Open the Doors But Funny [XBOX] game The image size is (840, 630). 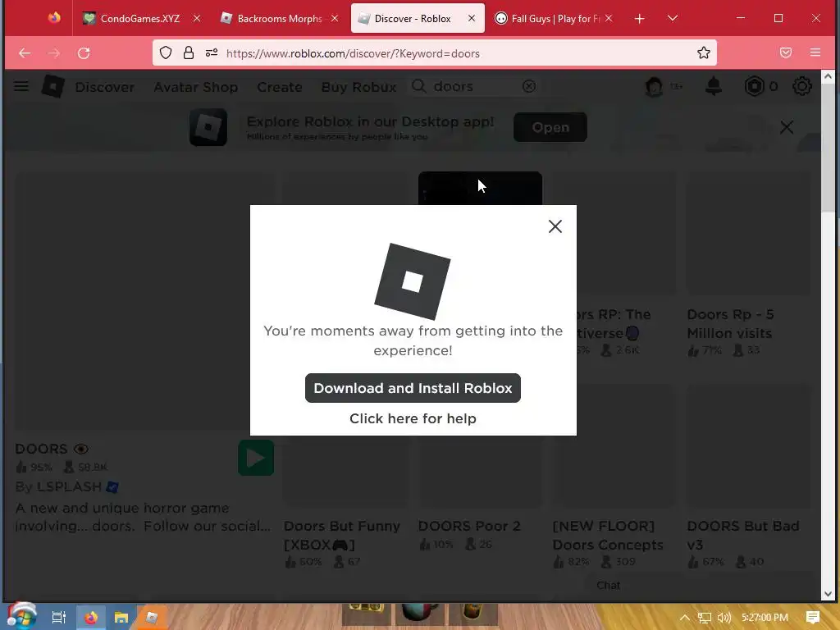(x=342, y=535)
